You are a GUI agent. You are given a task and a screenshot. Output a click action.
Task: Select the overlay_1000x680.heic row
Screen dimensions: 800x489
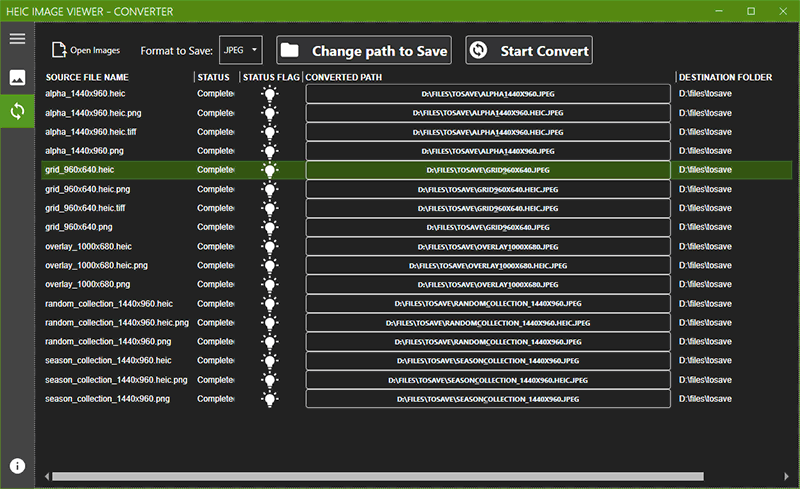[x=89, y=246]
